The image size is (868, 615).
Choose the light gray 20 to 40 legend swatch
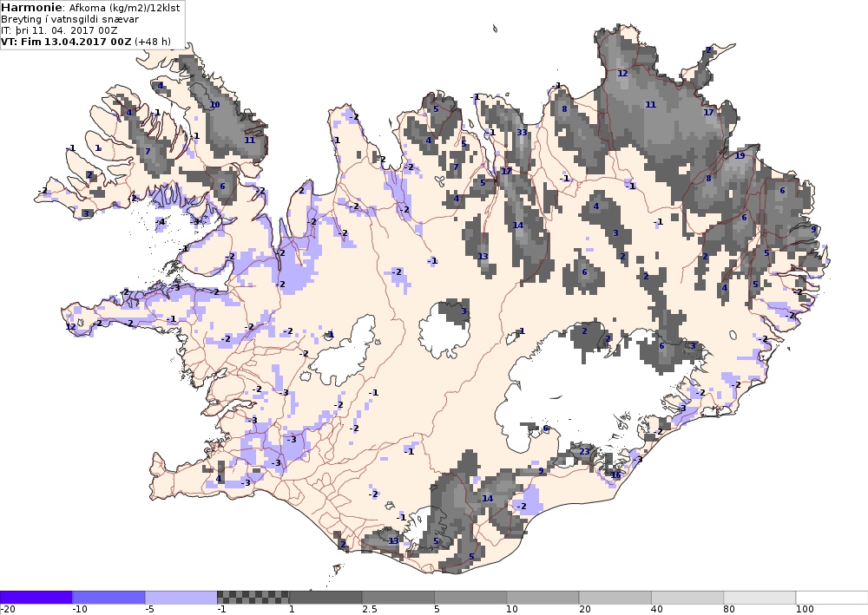tap(615, 598)
